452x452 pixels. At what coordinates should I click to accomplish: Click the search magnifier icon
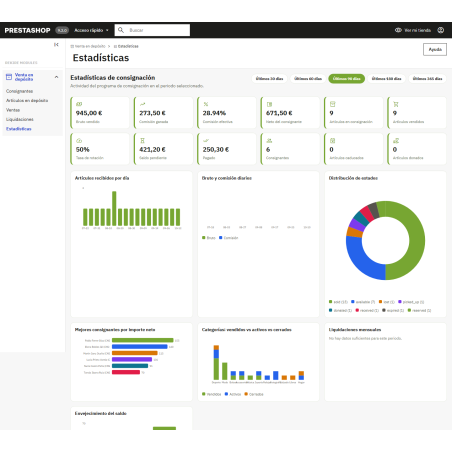coord(121,30)
